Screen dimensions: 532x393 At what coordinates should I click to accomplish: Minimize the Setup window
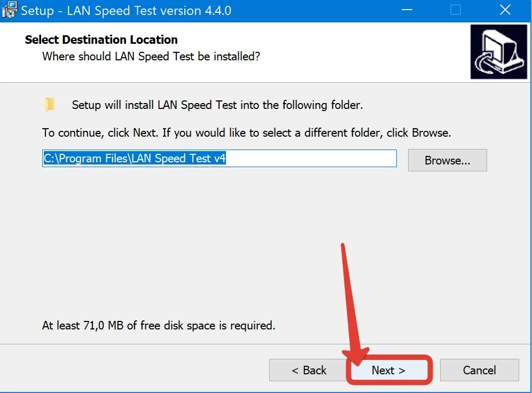click(x=406, y=10)
